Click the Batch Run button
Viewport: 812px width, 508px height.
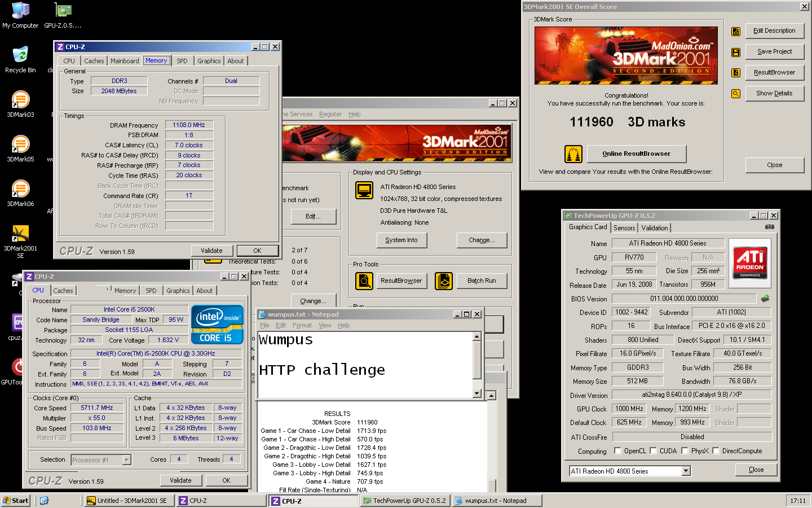coord(482,281)
